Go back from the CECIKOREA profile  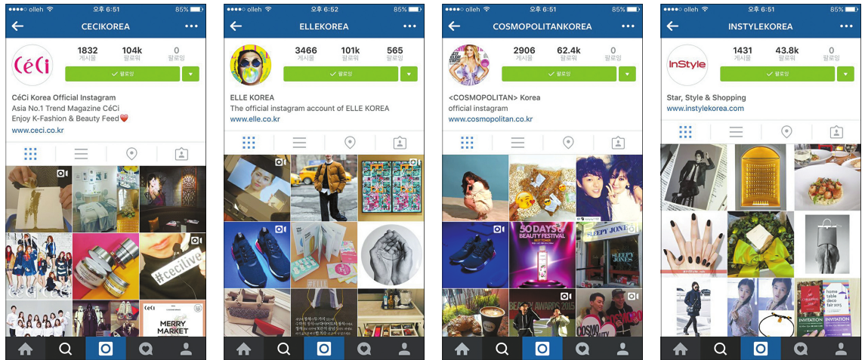coord(17,26)
